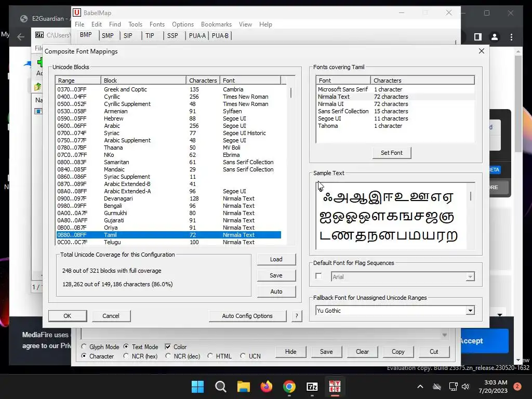Switch to SMP plane tab
This screenshot has width=532, height=399.
(108, 36)
